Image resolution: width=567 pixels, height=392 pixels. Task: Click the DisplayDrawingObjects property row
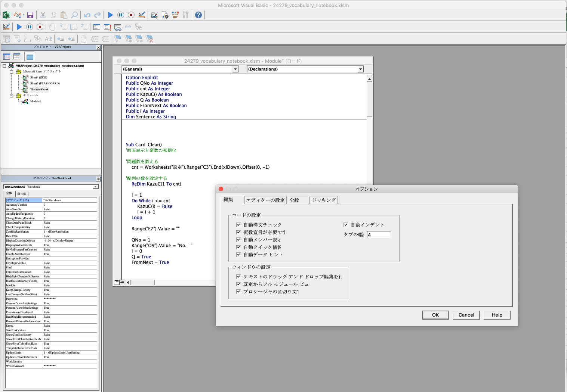[x=51, y=240]
